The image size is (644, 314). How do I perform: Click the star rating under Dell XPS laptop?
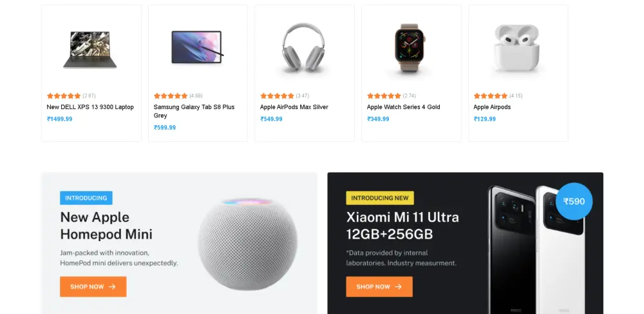64,96
